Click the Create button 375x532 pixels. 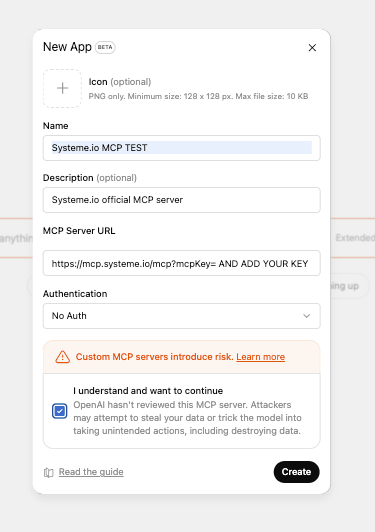[x=297, y=472]
